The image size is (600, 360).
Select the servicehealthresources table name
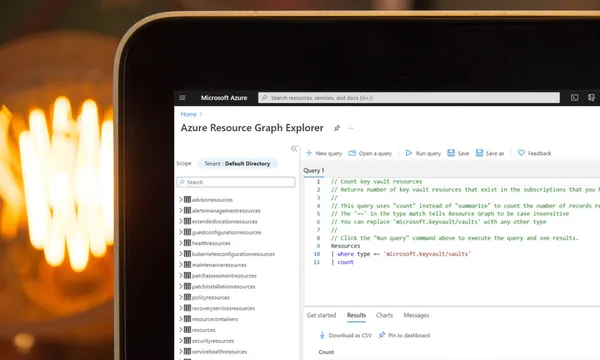coord(219,352)
